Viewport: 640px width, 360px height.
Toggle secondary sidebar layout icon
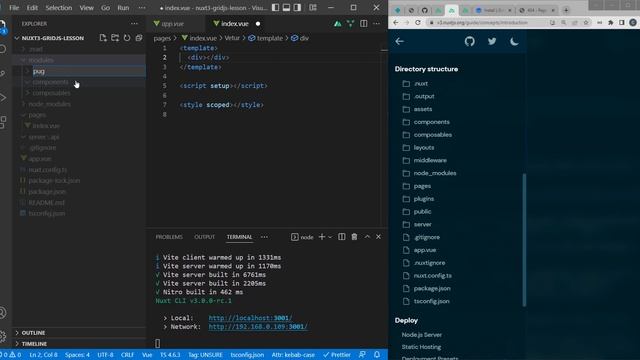coord(298,7)
